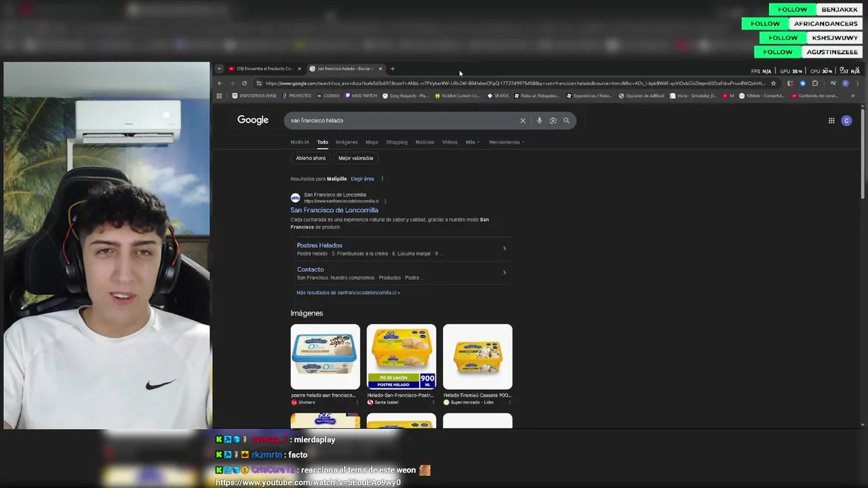868x488 pixels.
Task: Close the Encuentra el Producto tab
Action: [x=299, y=68]
